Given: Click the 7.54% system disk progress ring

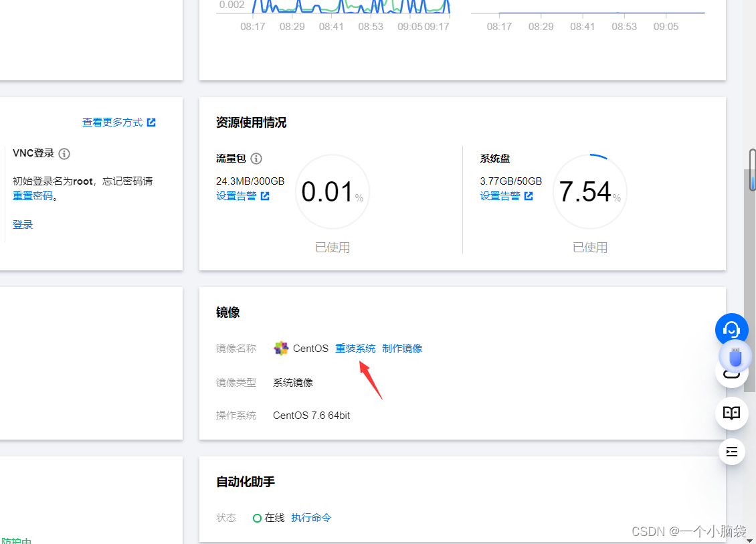Looking at the screenshot, I should tap(589, 191).
